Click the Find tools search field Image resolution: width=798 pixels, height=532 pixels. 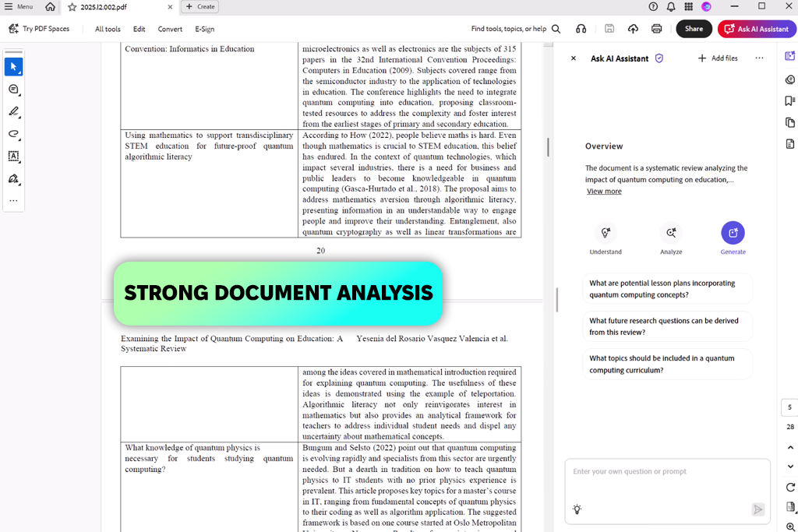click(x=516, y=29)
